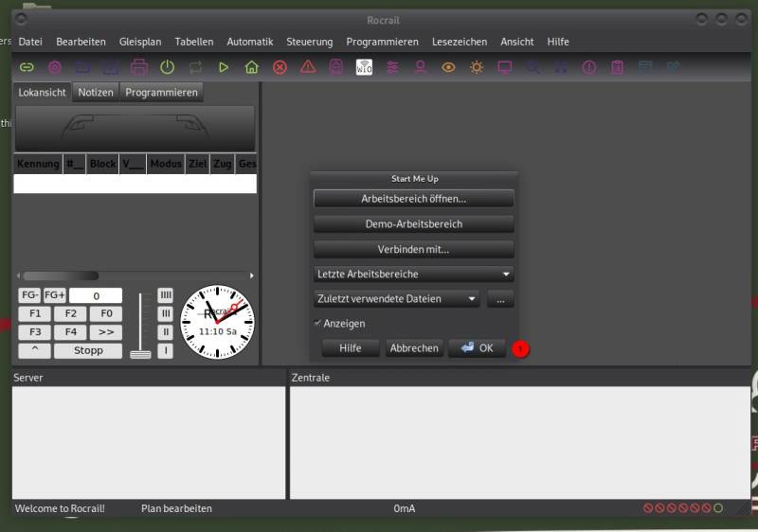Click the orange sun light icon
758x532 pixels.
click(x=477, y=67)
